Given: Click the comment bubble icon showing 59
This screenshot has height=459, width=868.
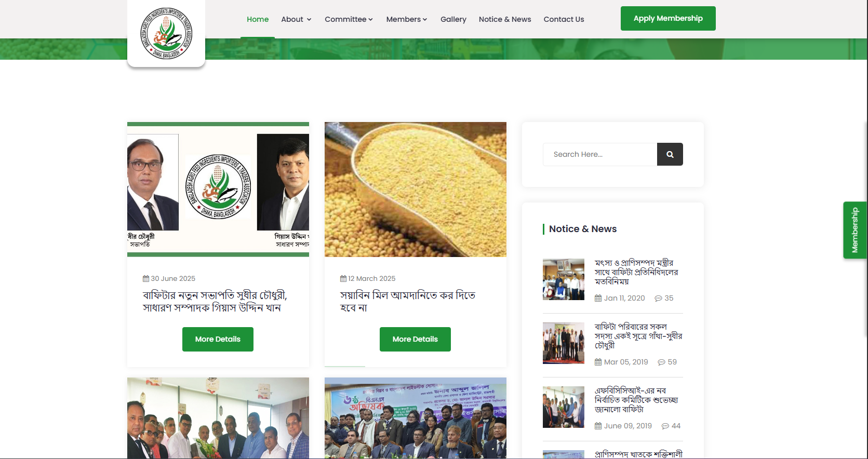Looking at the screenshot, I should point(661,362).
